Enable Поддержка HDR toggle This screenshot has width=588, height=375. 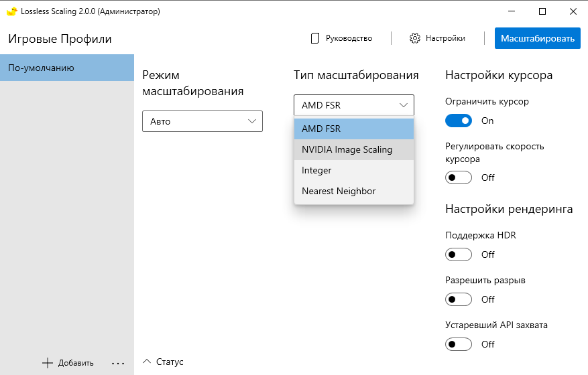point(459,254)
